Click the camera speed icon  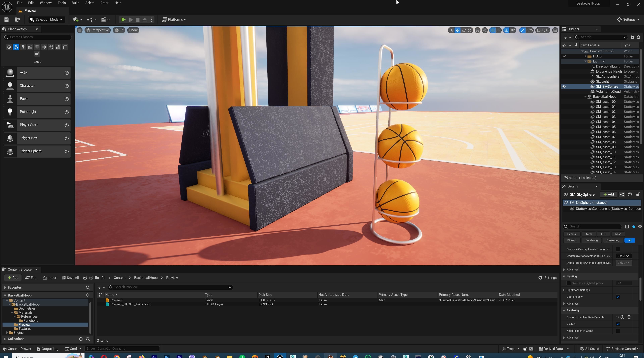point(539,30)
